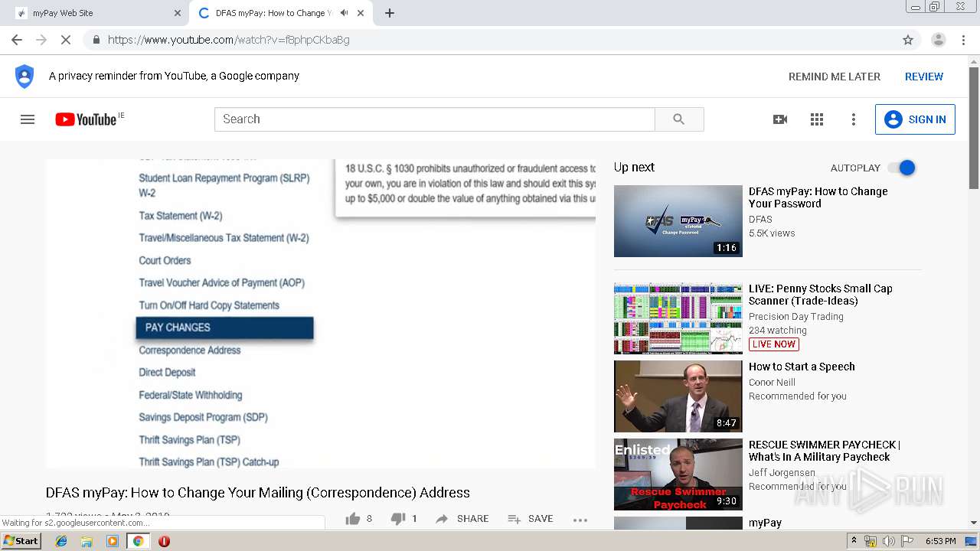This screenshot has height=551, width=980.
Task: Open 'RESCUE SWIMMER PAYCHECK' video title
Action: 825,451
